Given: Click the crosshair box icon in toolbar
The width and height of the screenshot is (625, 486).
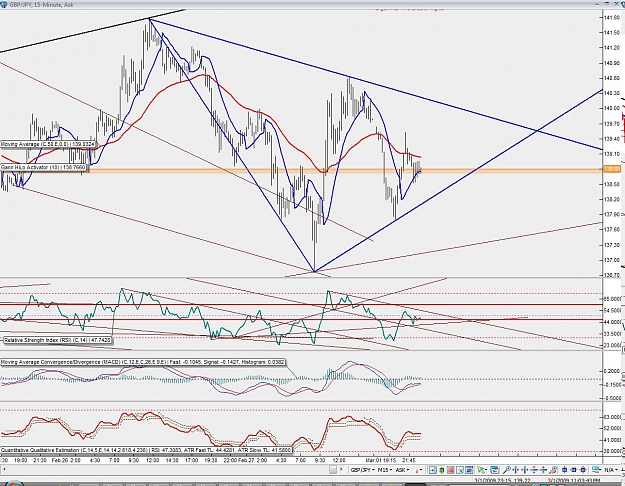Looking at the screenshot, I should (x=432, y=470).
